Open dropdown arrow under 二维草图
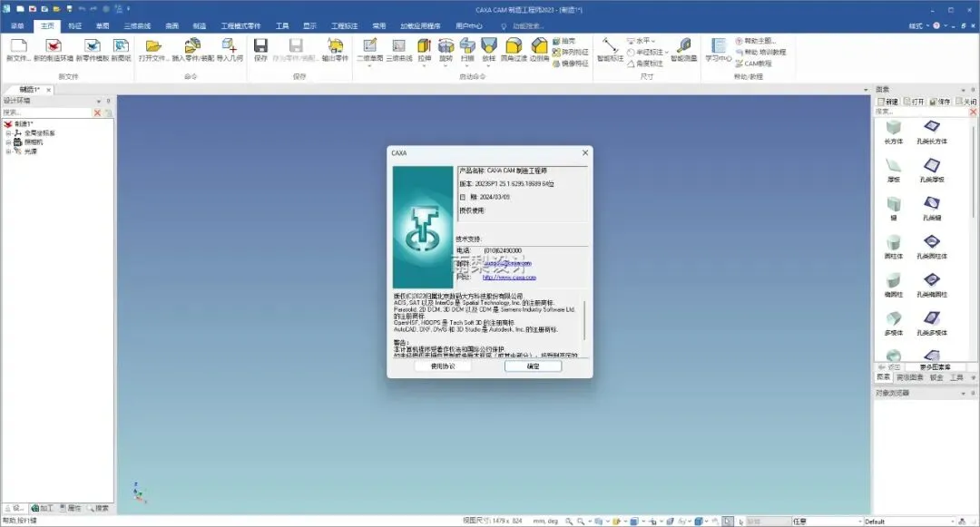 click(x=369, y=65)
